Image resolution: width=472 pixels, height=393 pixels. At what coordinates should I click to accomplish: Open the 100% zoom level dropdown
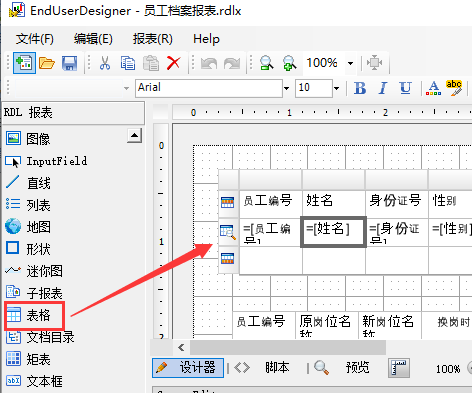[350, 63]
